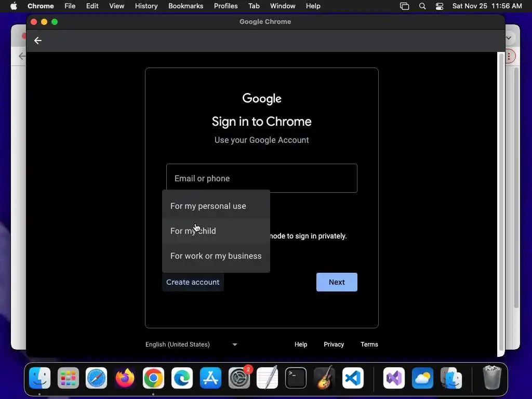This screenshot has height=399, width=532.
Task: Minimize the sign-in window with yellow button
Action: click(x=44, y=22)
